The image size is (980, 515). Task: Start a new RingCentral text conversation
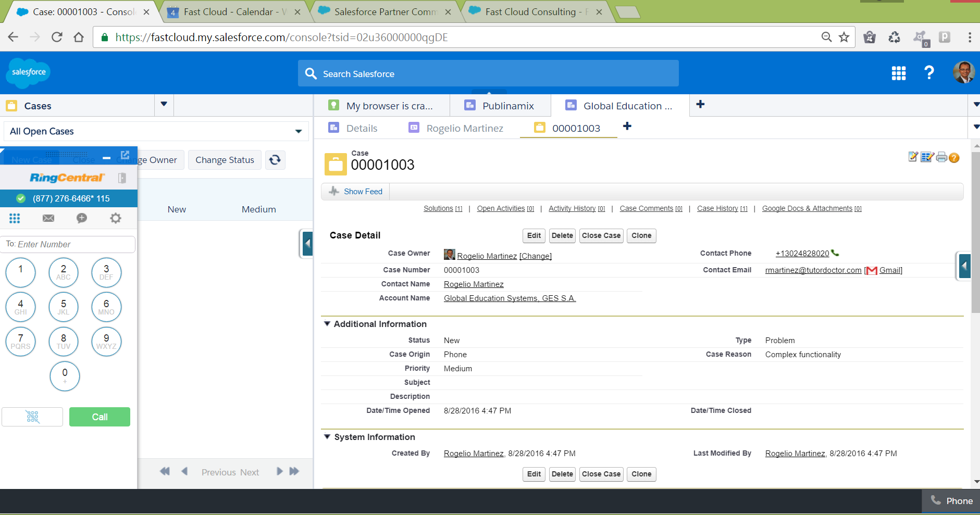82,218
